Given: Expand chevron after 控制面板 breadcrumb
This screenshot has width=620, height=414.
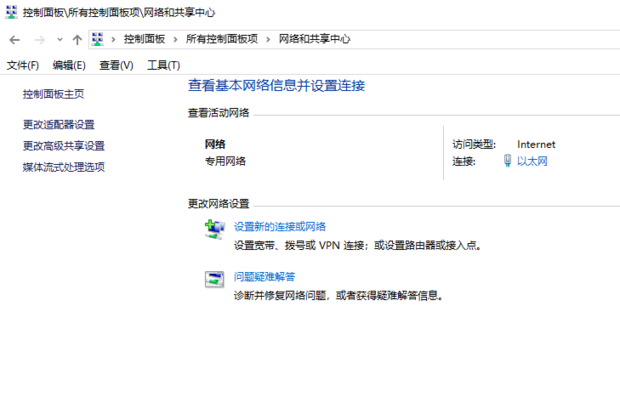Looking at the screenshot, I should pos(175,39).
